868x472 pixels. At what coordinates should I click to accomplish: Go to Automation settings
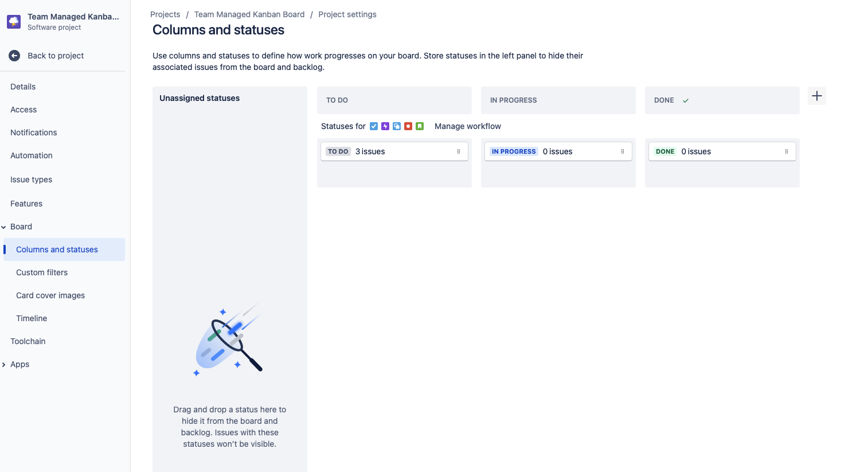point(32,155)
